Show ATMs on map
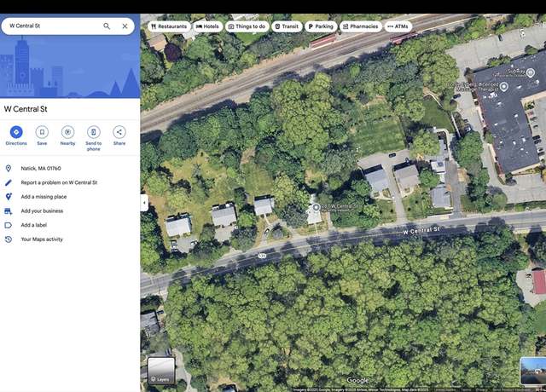 398,26
